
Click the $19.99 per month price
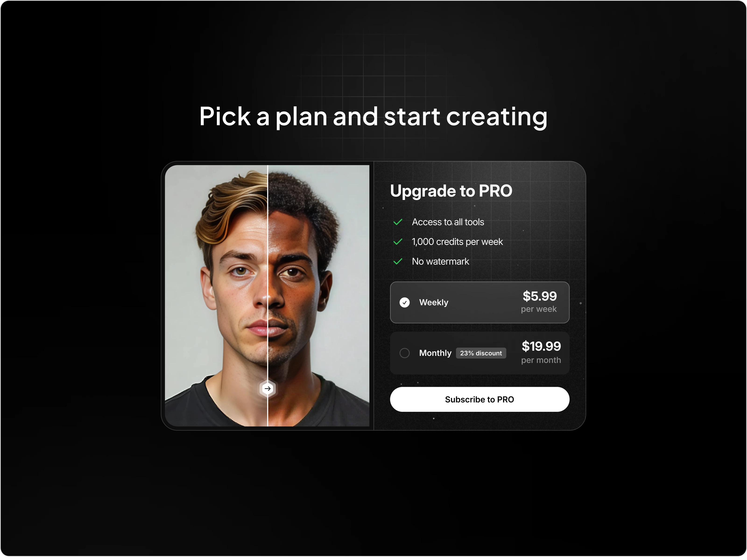(541, 352)
